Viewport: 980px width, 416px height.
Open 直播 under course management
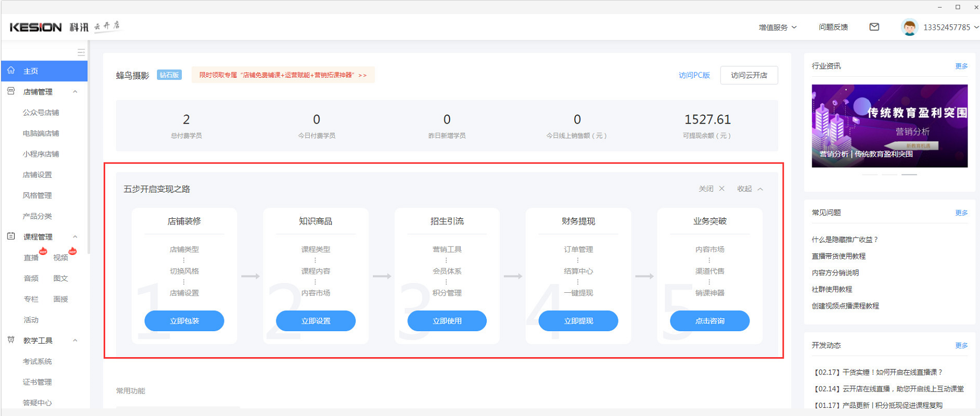point(31,258)
